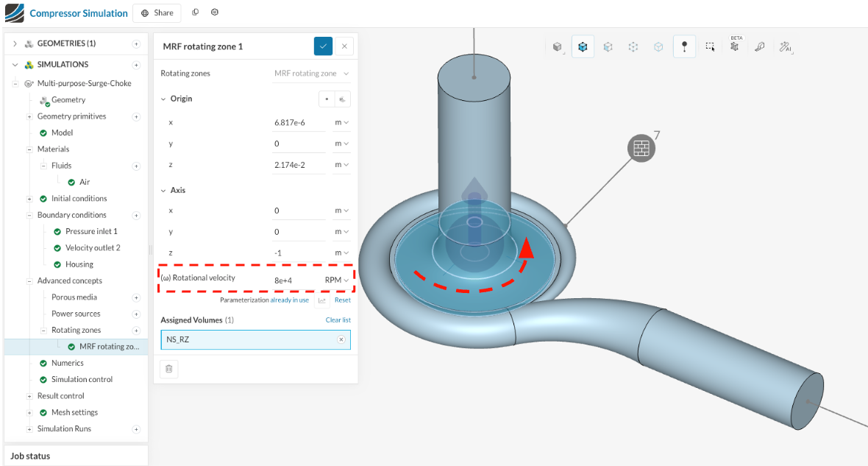Activate the box selection tool

click(710, 47)
